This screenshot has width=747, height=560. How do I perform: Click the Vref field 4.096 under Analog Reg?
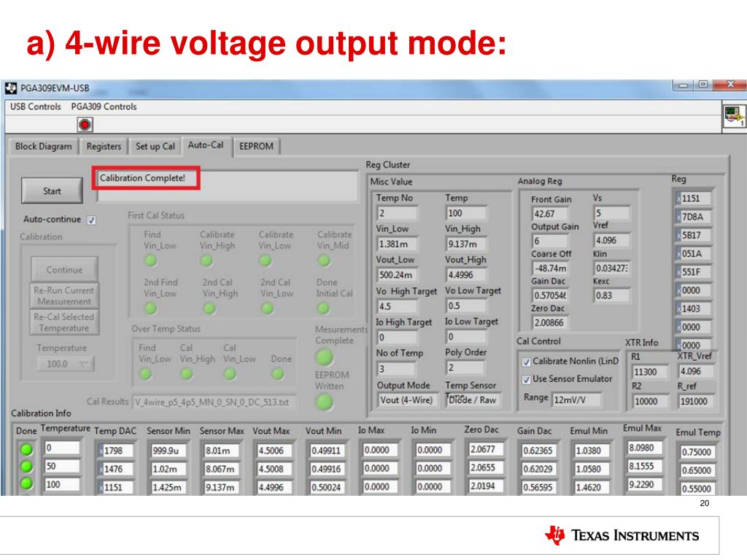pos(612,241)
